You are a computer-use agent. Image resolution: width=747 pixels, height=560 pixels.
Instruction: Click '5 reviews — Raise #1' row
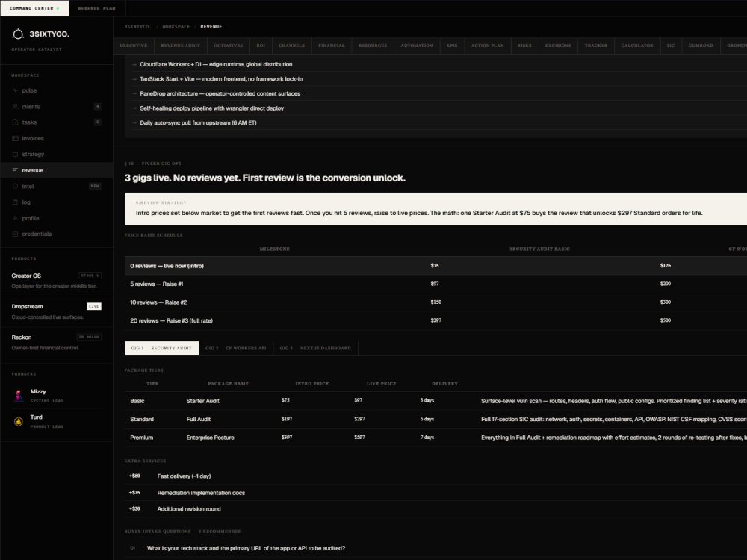(436, 284)
